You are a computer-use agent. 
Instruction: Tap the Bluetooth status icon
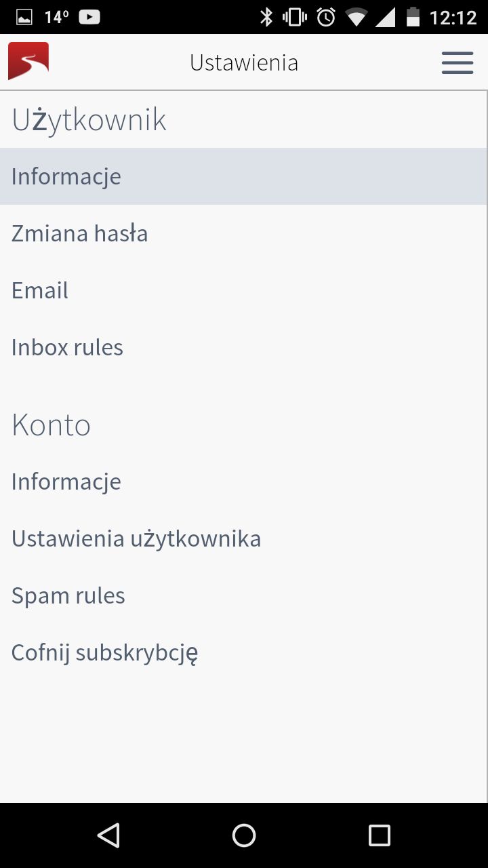[266, 17]
